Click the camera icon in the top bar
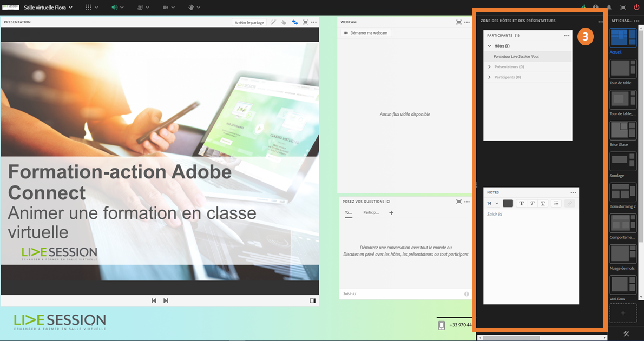Viewport: 644px width, 341px height. tap(166, 8)
